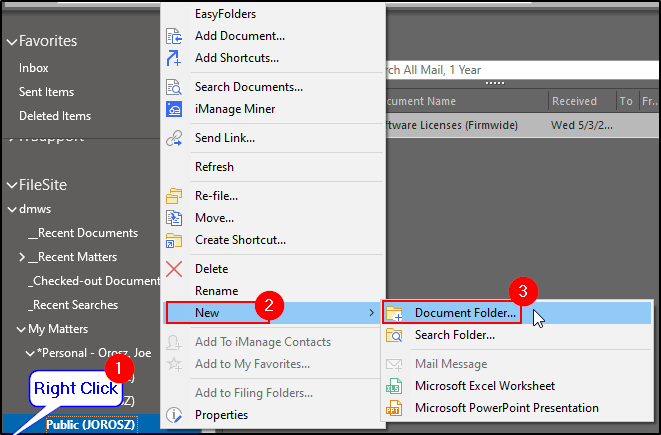Image resolution: width=661 pixels, height=435 pixels.
Task: Select the Software Licenses (Firmwide) row
Action: point(522,125)
